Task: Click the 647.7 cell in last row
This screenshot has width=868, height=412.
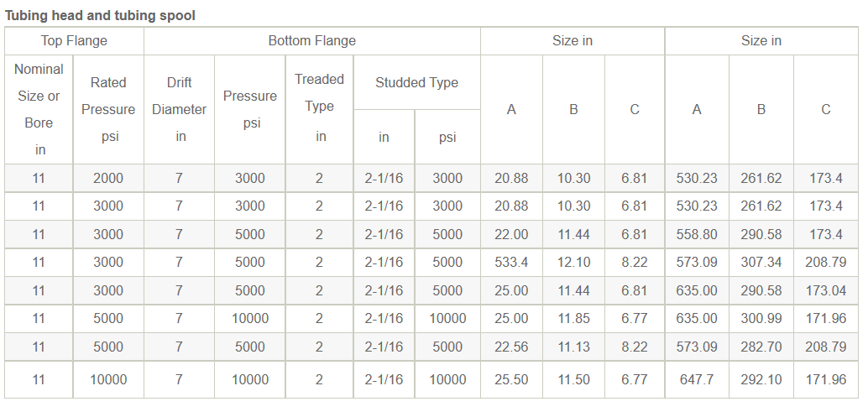Action: coord(697,380)
